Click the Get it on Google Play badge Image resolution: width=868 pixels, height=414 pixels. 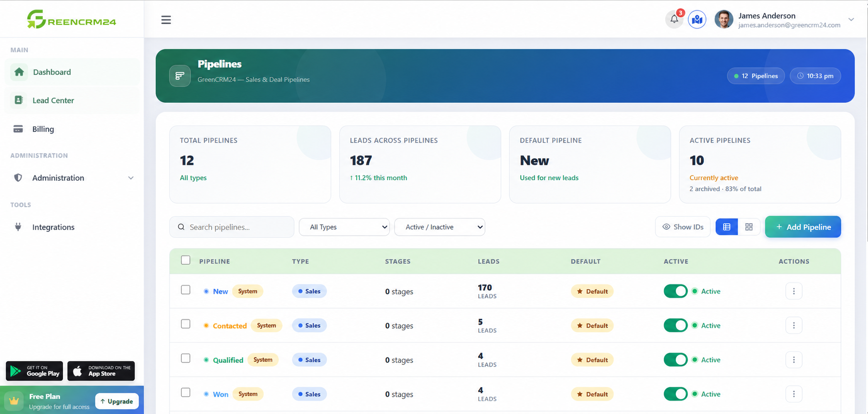coord(34,371)
